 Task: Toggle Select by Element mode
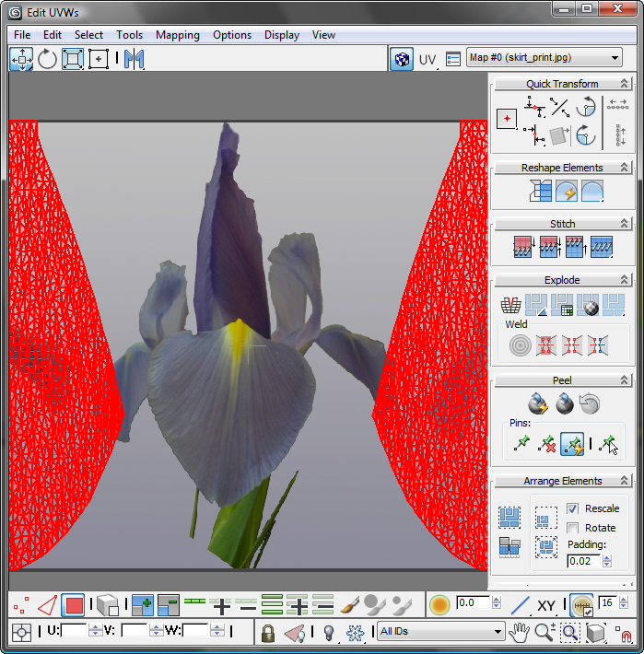point(108,605)
